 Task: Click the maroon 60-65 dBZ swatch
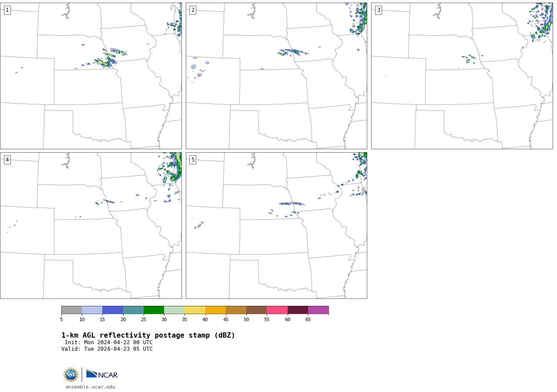coord(298,310)
